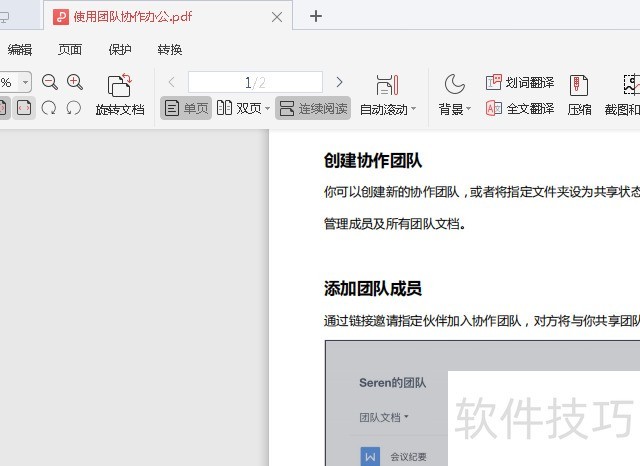Click the text 管理成员及所有团队文档
Viewport: 640px width, 466px height.
click(395, 224)
